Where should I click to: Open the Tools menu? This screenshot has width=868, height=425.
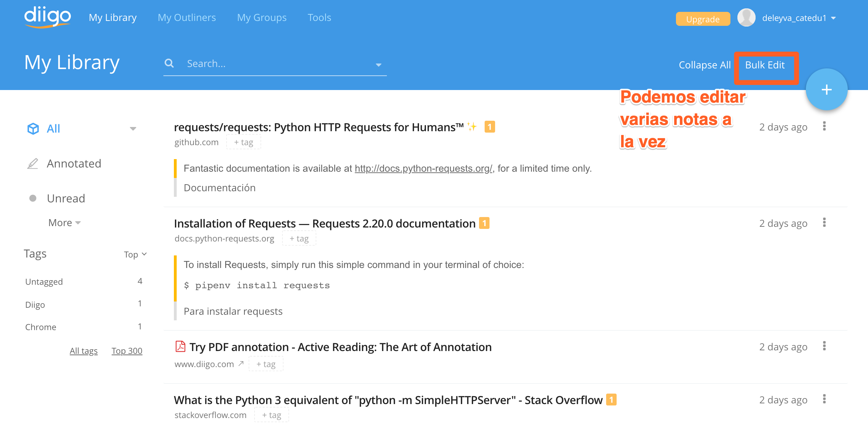coord(319,17)
